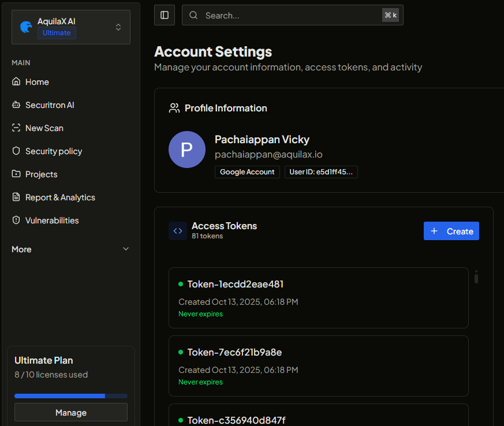Click the Manage licenses button
The width and height of the screenshot is (504, 426).
(x=71, y=413)
